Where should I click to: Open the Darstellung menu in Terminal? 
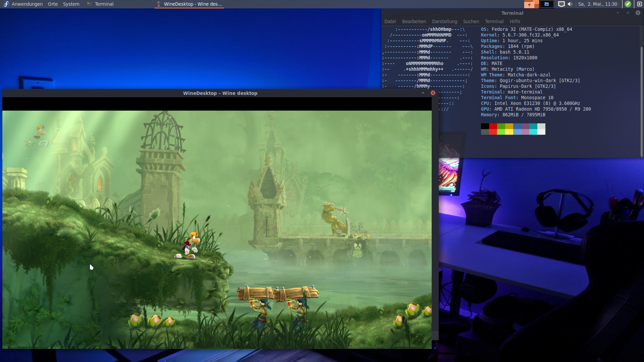tap(444, 21)
